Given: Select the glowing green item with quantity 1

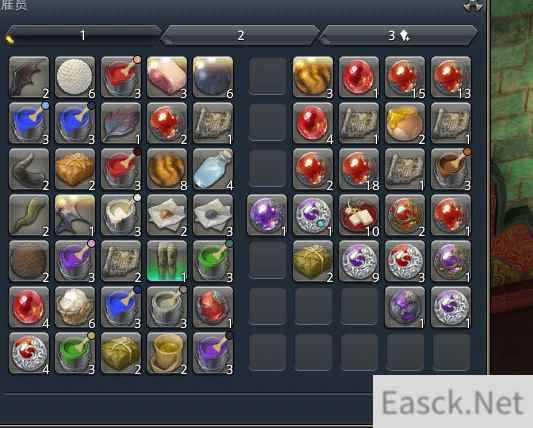Looking at the screenshot, I should point(167,261).
